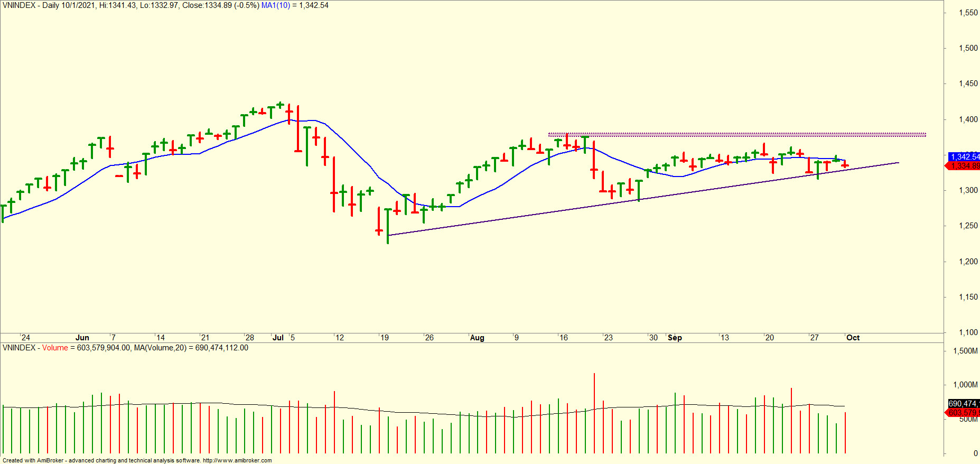Click the red 1,334.89 close price tag

pyautogui.click(x=964, y=166)
